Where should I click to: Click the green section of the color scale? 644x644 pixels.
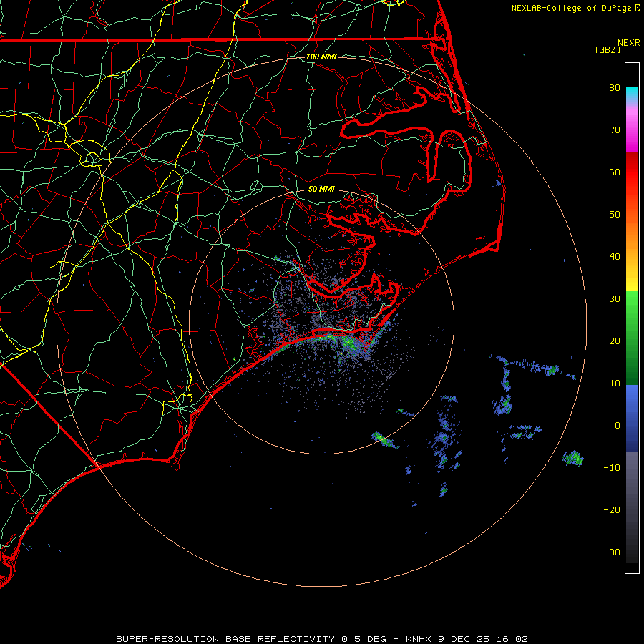pyautogui.click(x=632, y=338)
